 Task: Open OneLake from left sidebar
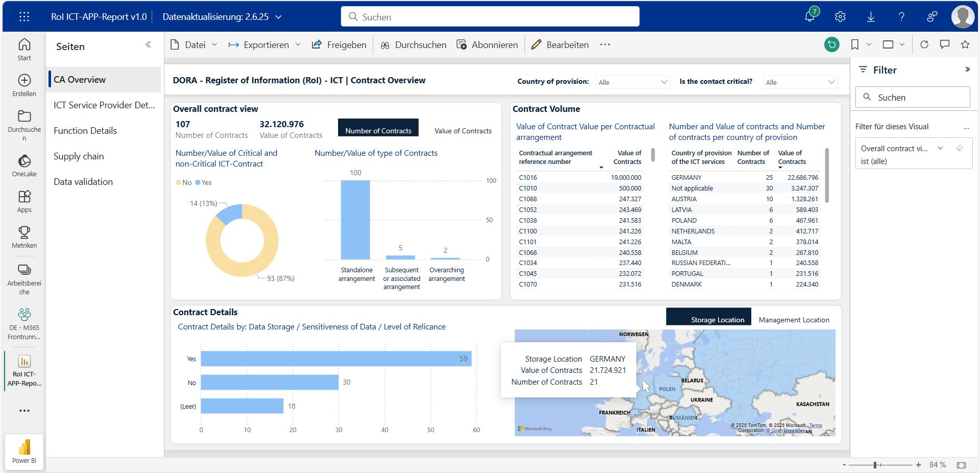click(24, 166)
